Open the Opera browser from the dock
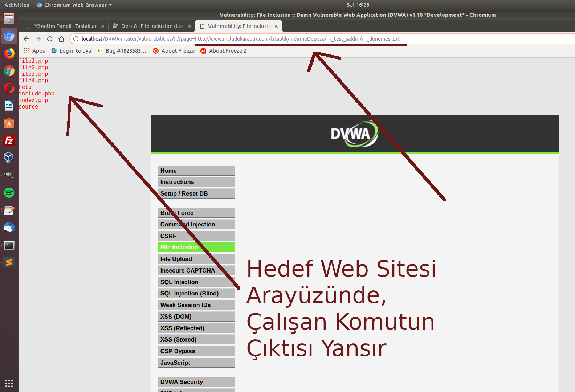575x392 pixels. tap(9, 88)
